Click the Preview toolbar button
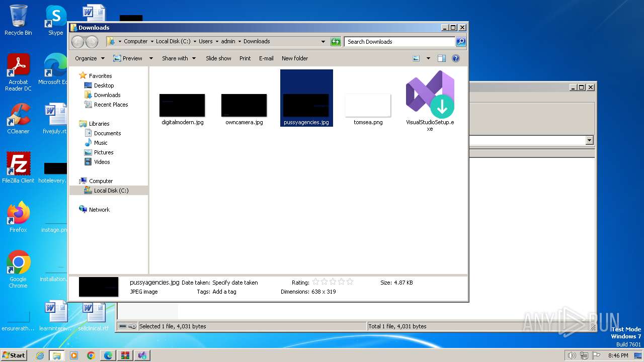Image resolution: width=644 pixels, height=362 pixels. (x=128, y=58)
